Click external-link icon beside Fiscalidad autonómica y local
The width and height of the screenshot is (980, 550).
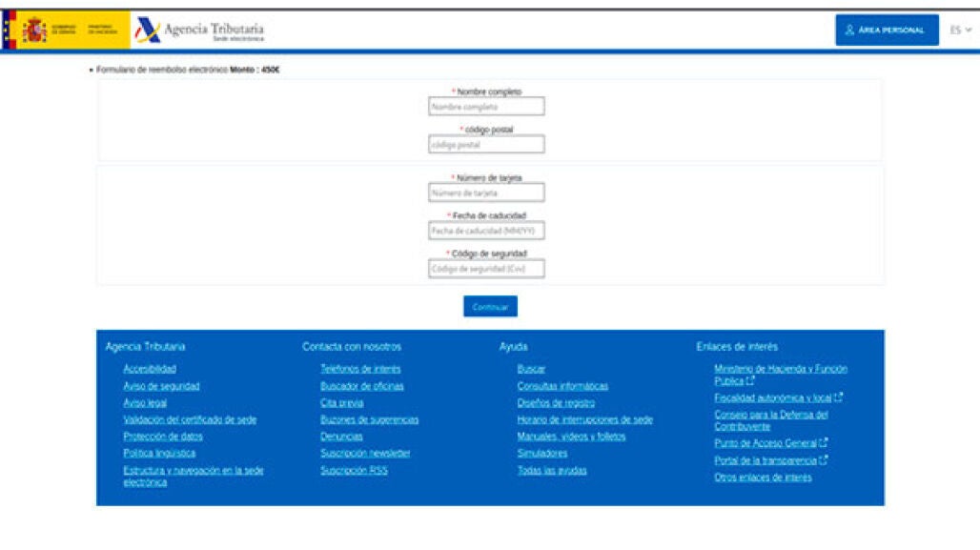pyautogui.click(x=838, y=397)
